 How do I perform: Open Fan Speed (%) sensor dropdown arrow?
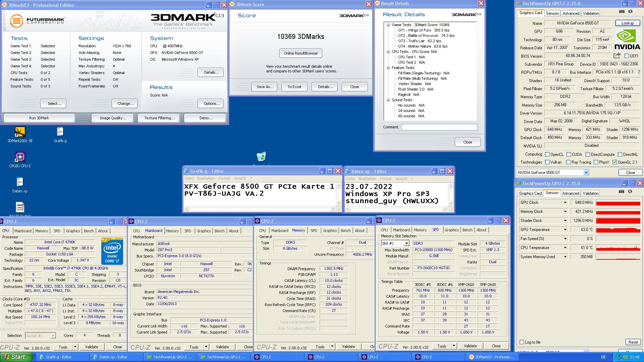(x=565, y=239)
